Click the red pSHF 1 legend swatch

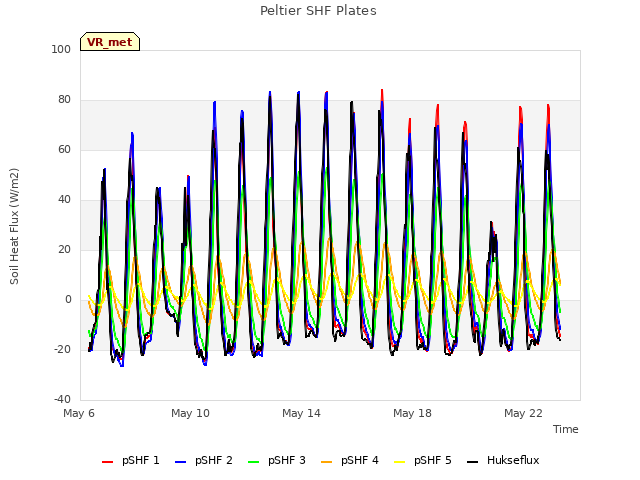click(x=107, y=462)
